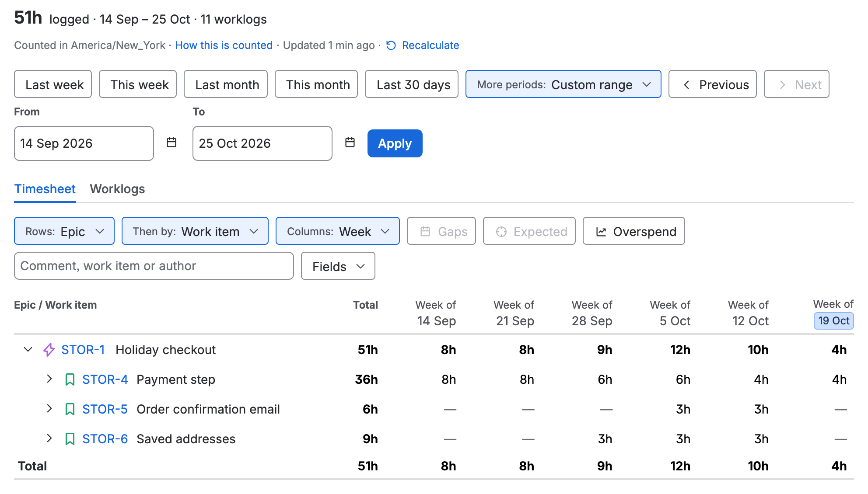Open the How this is counted link
The width and height of the screenshot is (868, 494).
click(x=224, y=45)
